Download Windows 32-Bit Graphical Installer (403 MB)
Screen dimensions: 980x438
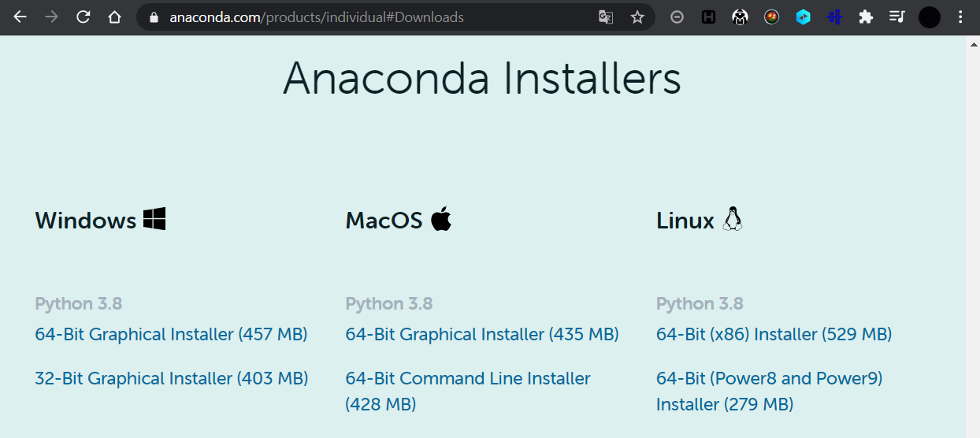[x=172, y=378]
